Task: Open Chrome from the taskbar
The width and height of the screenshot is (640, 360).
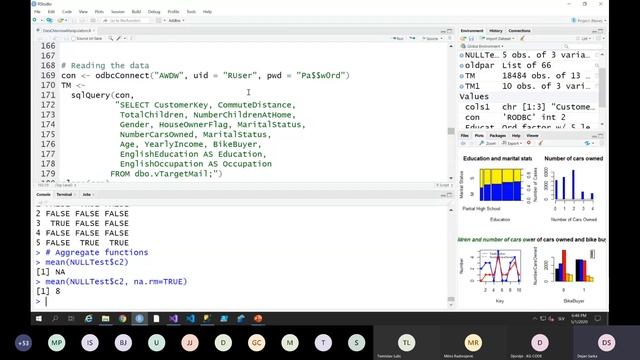Action: click(x=122, y=319)
